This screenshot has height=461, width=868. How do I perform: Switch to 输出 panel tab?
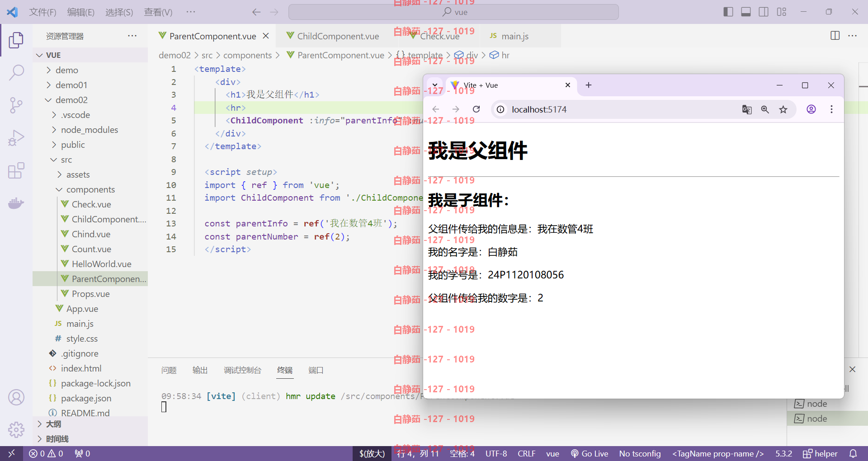pos(200,370)
